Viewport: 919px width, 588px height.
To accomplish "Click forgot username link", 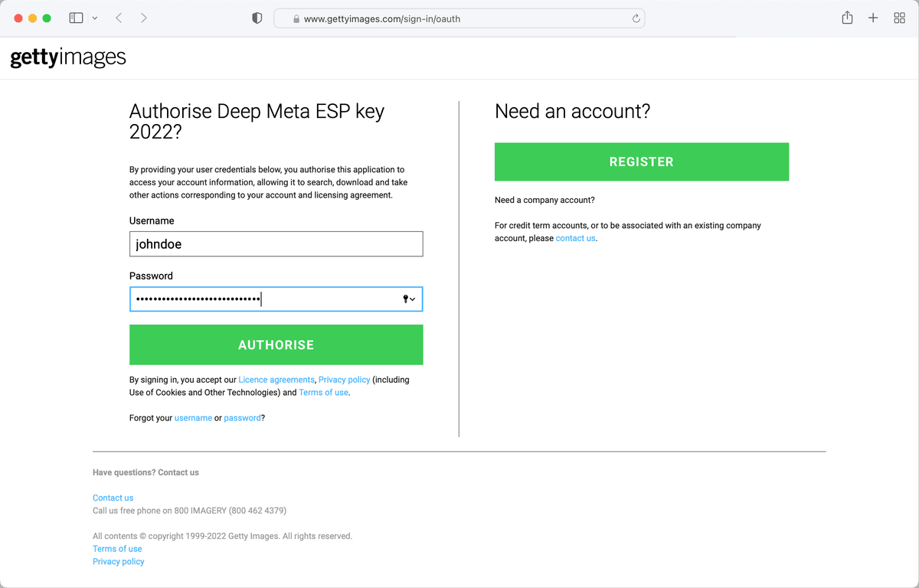I will [193, 418].
